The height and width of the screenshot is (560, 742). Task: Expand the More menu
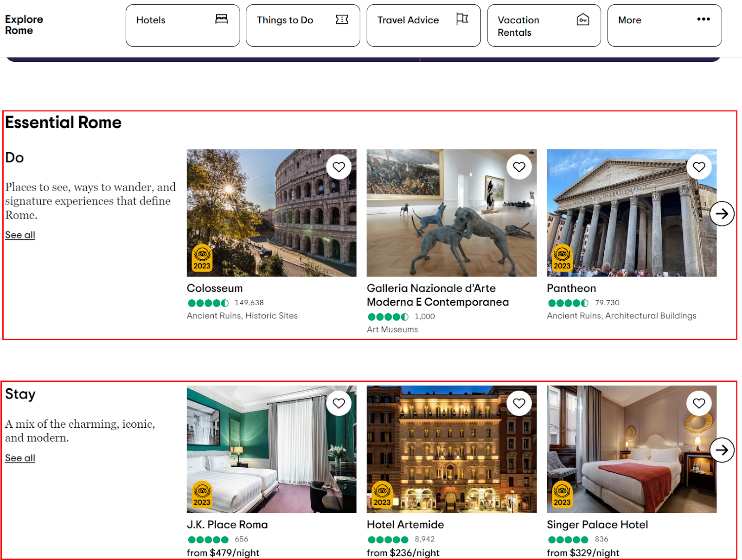tap(665, 26)
